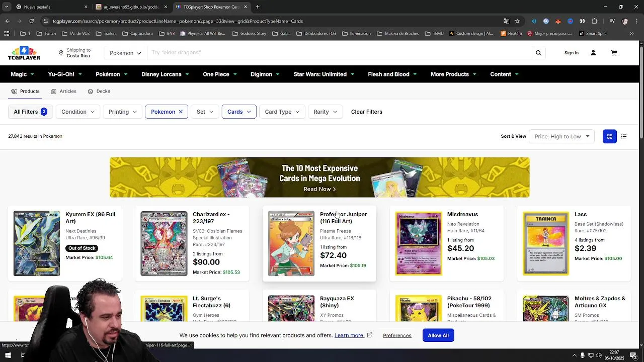644x362 pixels.
Task: Expand the Magic menu
Action: (x=23, y=74)
